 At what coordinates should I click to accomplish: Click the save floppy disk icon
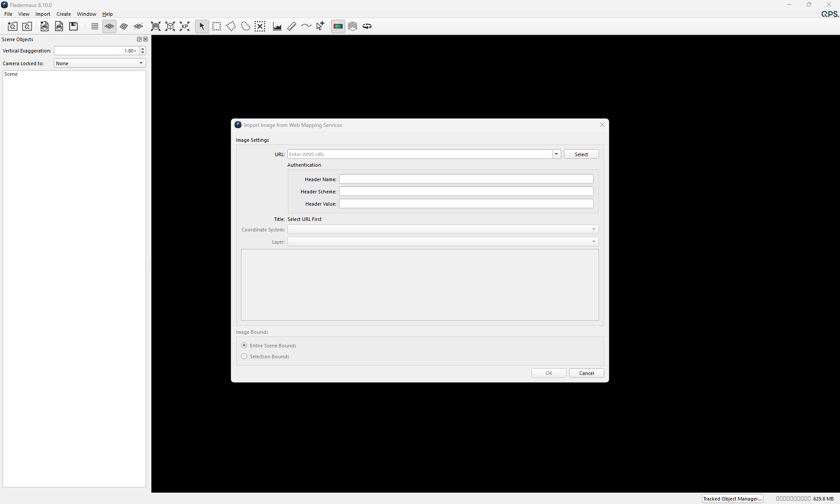coord(73,26)
